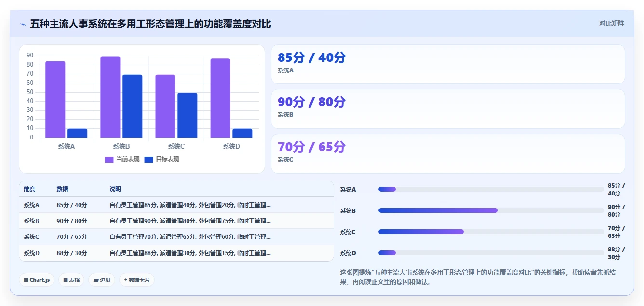Click 90分 / 80分 table data cell
This screenshot has height=306, width=644.
(72, 221)
